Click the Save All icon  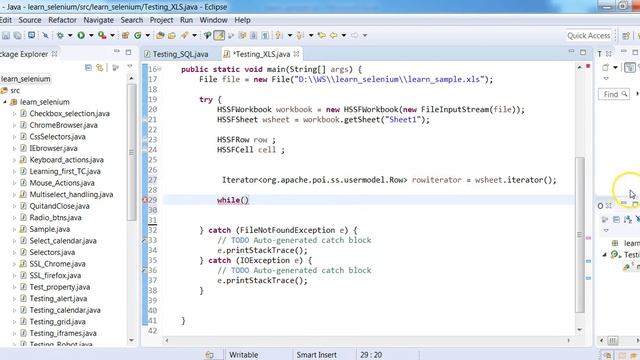click(18, 36)
